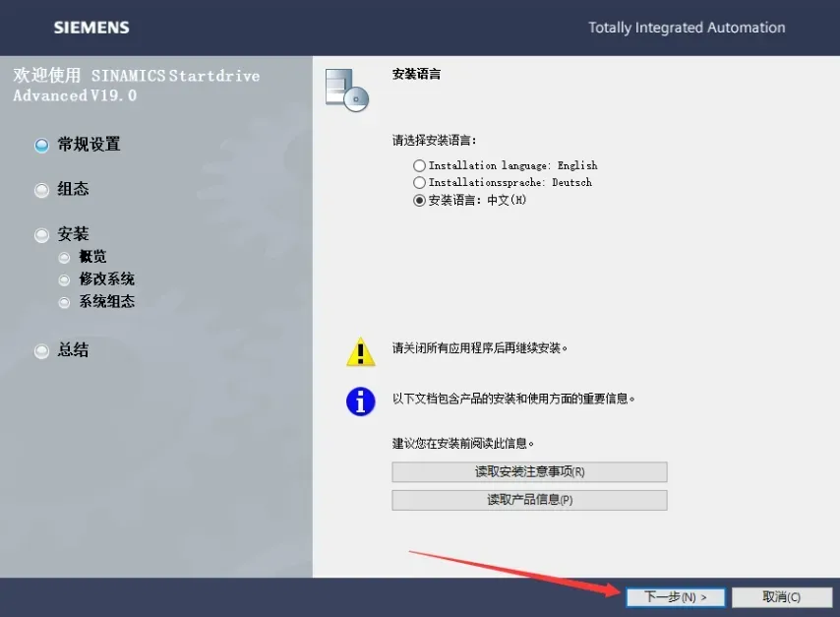Click the SIEMENS logo
The image size is (840, 617).
click(x=91, y=28)
